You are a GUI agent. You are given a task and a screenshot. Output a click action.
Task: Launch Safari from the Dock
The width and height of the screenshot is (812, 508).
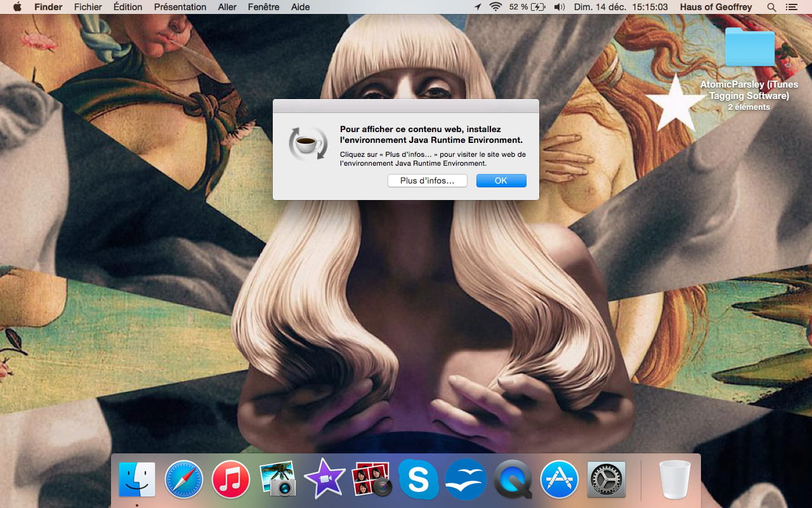184,479
